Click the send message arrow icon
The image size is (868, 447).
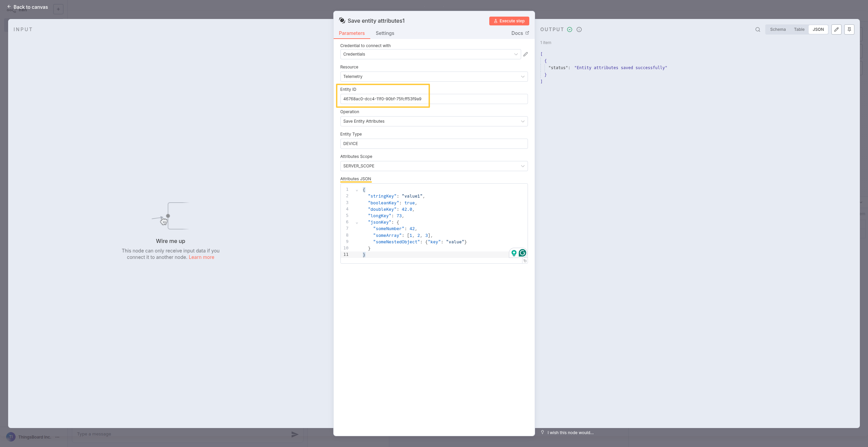(x=295, y=434)
